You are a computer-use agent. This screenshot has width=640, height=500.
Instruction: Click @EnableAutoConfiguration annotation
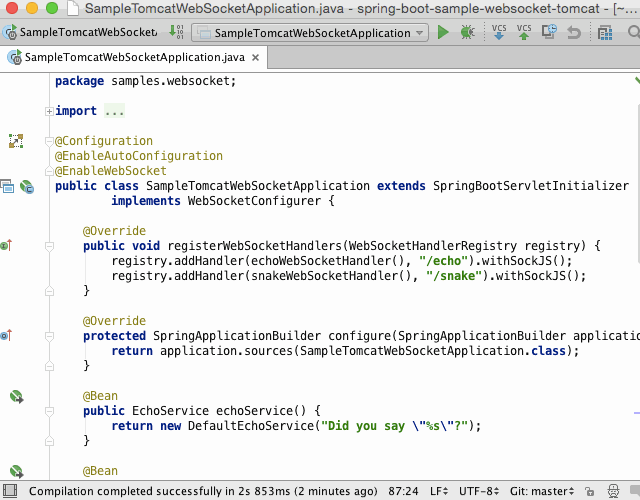tap(139, 156)
